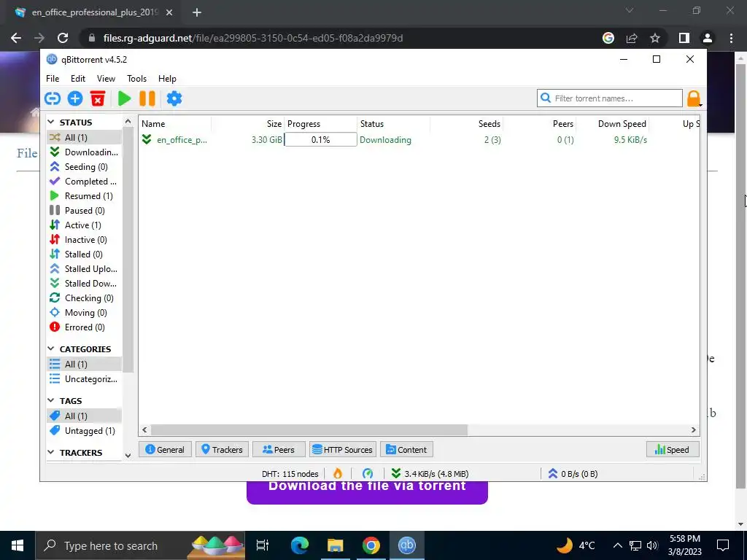Collapse the STATUS section
The image size is (747, 560).
[52, 122]
